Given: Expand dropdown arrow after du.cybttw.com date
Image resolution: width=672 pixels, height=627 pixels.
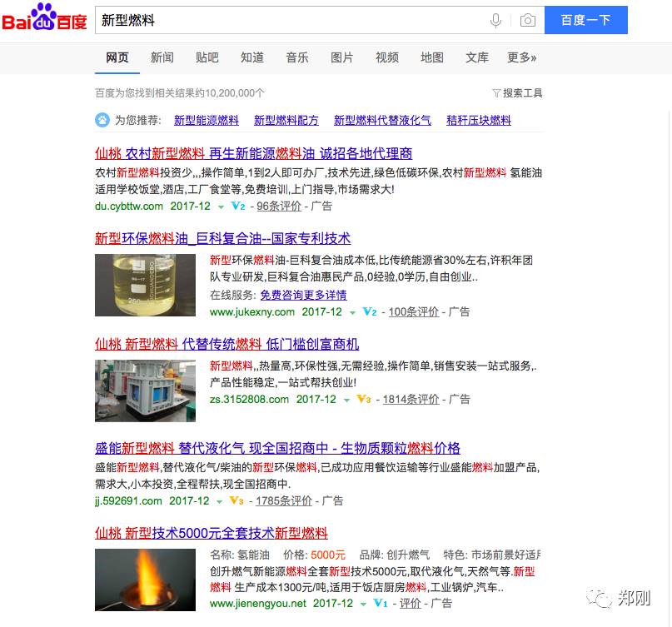Looking at the screenshot, I should click(x=221, y=207).
